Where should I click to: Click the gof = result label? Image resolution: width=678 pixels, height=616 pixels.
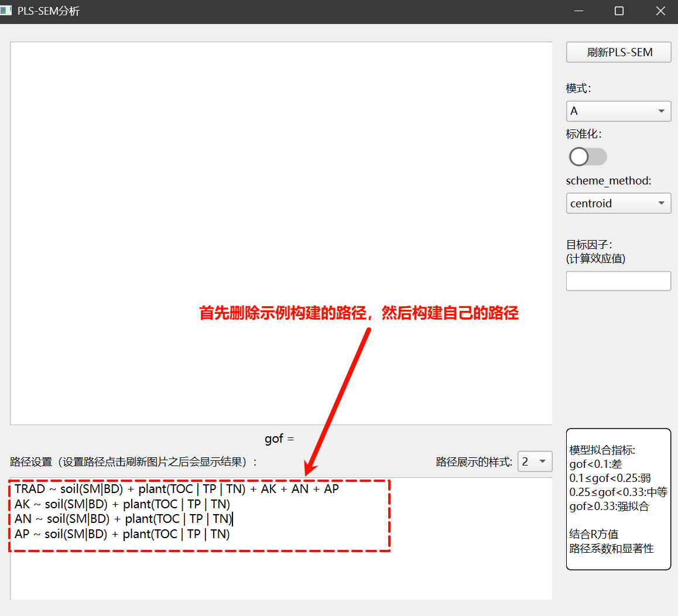pos(279,439)
